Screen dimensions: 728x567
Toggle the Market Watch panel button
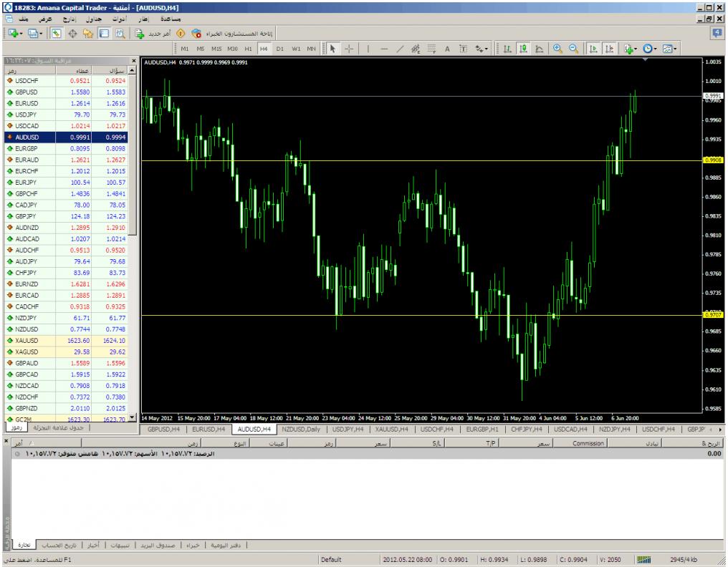pos(57,34)
